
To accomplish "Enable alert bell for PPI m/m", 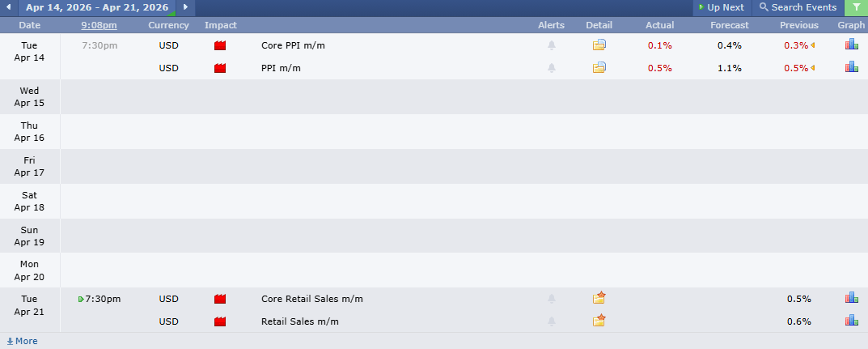I will point(552,68).
